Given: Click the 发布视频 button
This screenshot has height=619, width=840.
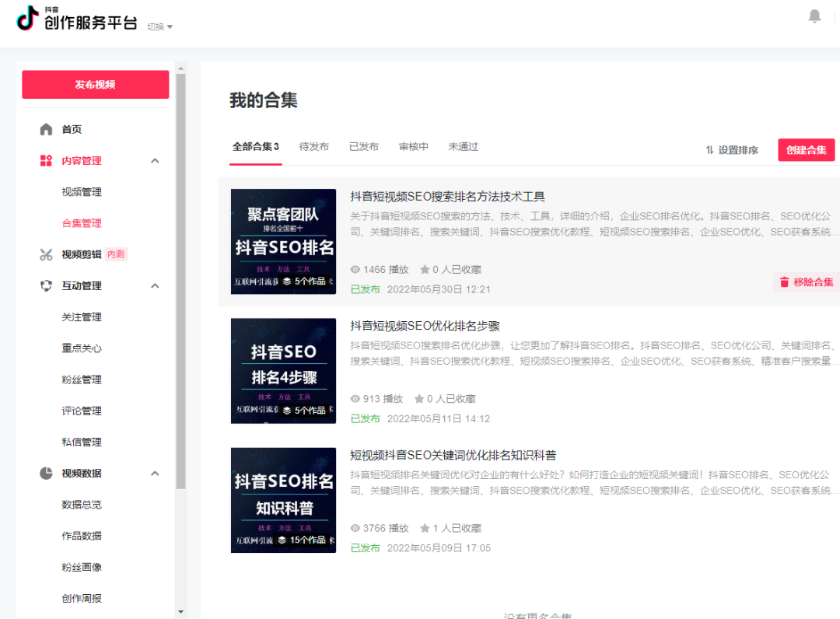Looking at the screenshot, I should click(x=95, y=84).
